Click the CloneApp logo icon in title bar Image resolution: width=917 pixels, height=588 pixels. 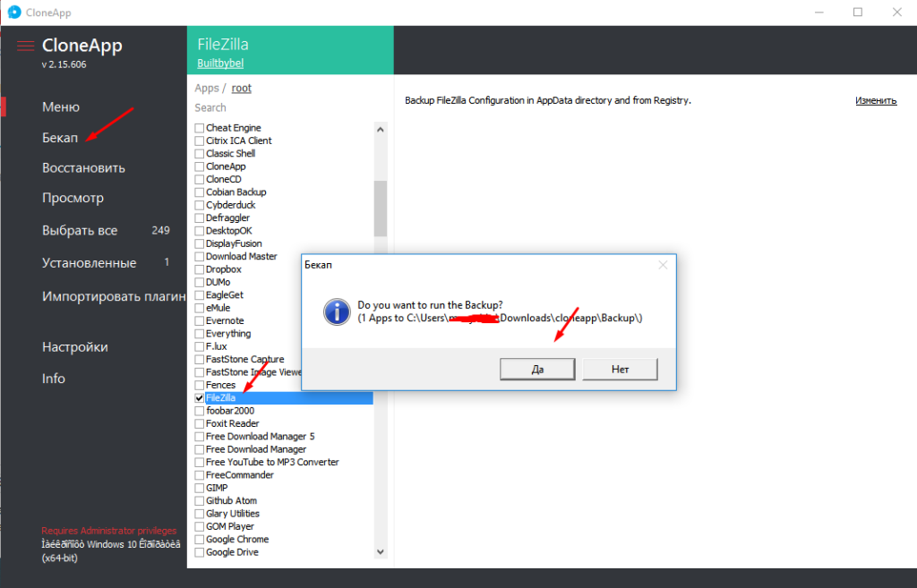pos(13,13)
